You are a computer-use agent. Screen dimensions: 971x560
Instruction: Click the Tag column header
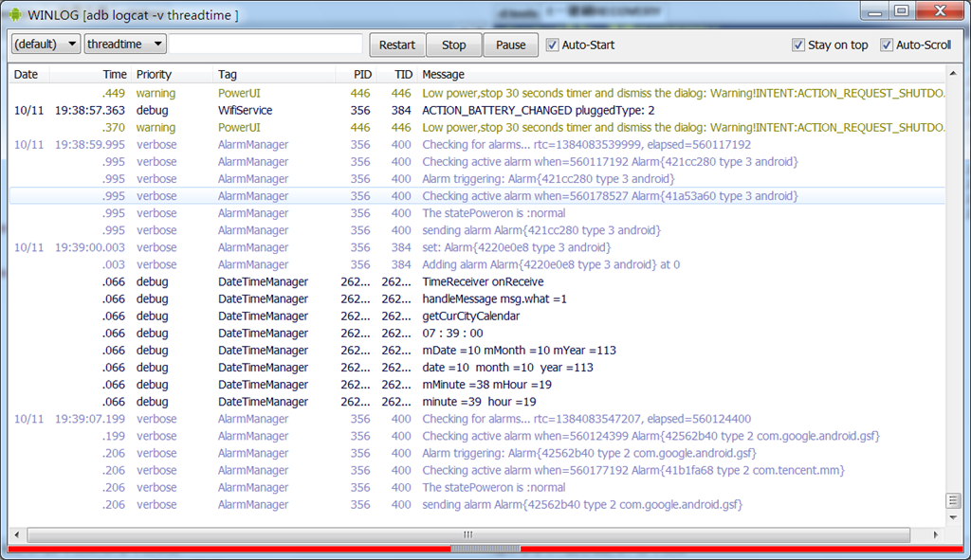coord(228,74)
